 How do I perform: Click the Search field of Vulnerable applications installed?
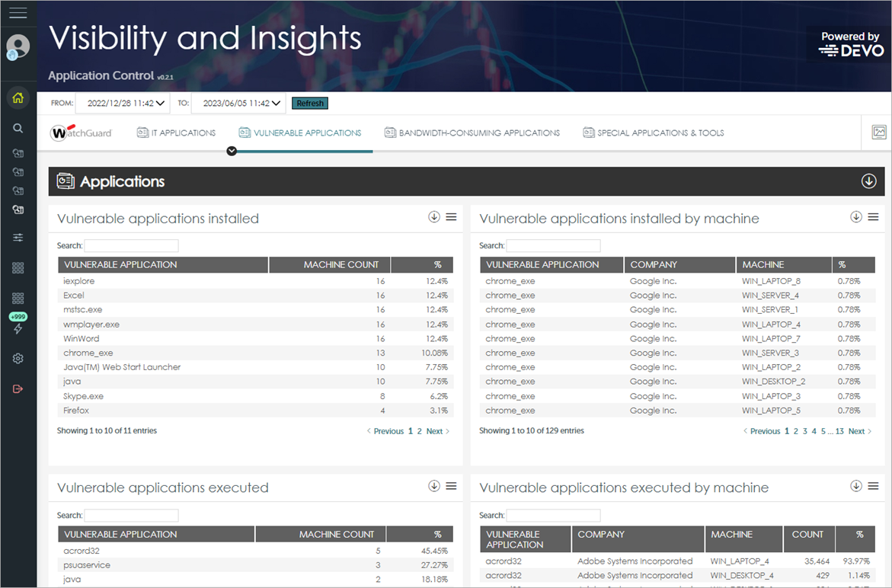[131, 245]
